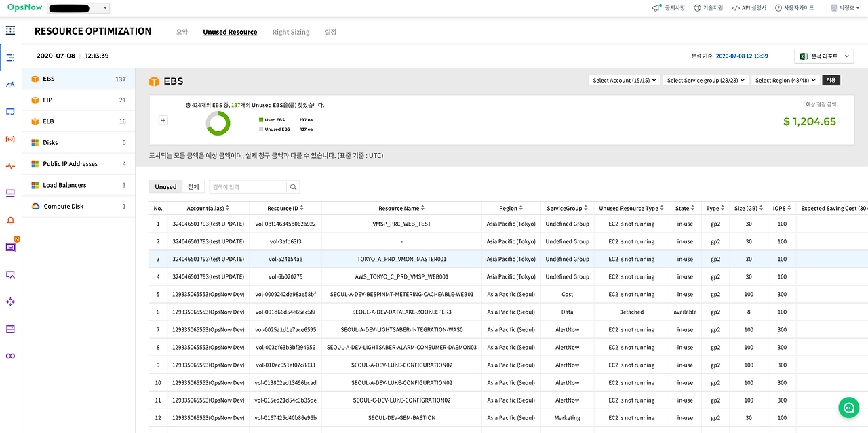The image size is (868, 433).
Task: Select the Unused filter tab
Action: click(x=165, y=187)
